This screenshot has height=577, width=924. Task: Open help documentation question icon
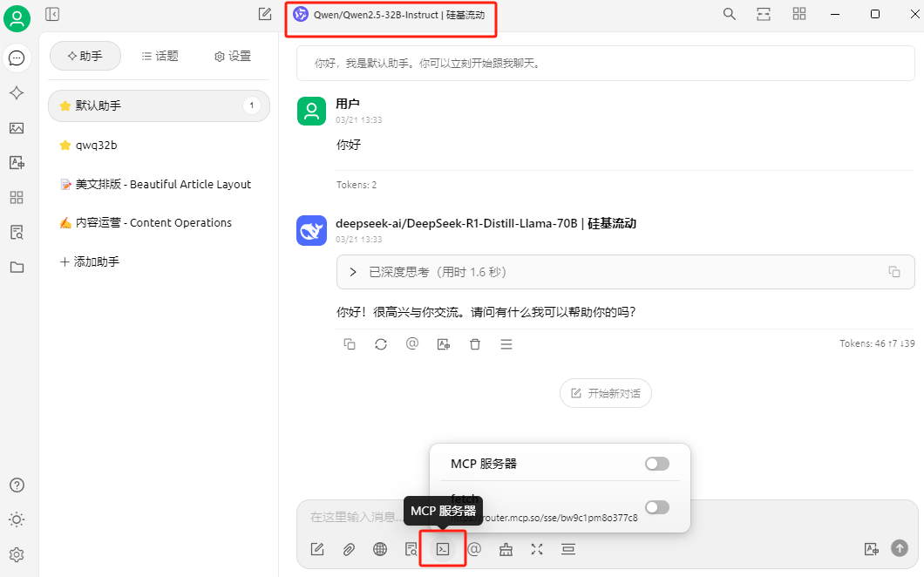pyautogui.click(x=17, y=485)
